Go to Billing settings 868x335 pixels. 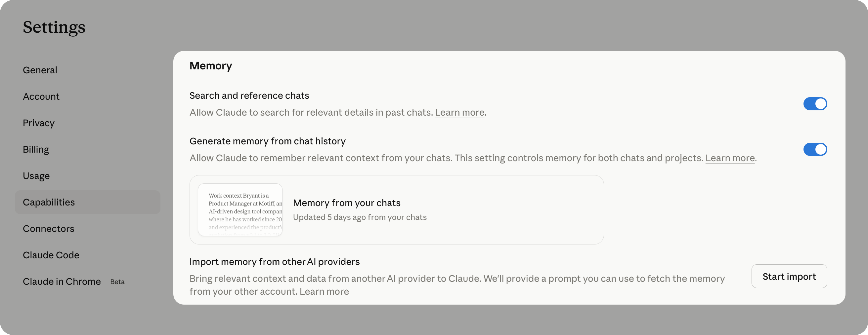(x=36, y=149)
